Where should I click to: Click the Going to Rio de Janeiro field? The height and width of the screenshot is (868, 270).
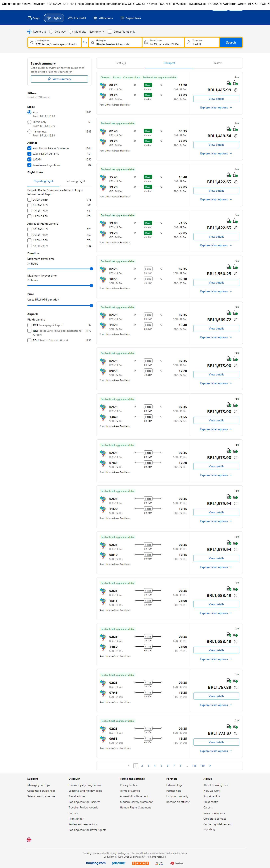(x=115, y=42)
